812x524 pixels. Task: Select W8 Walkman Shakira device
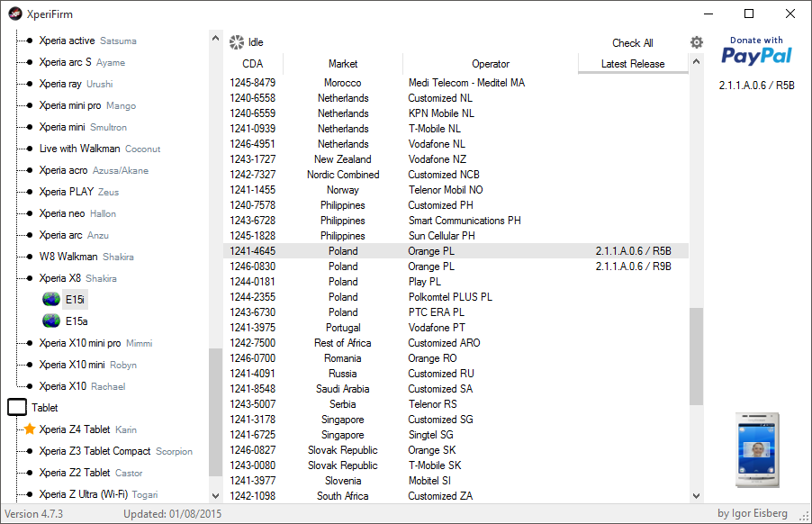pos(86,257)
